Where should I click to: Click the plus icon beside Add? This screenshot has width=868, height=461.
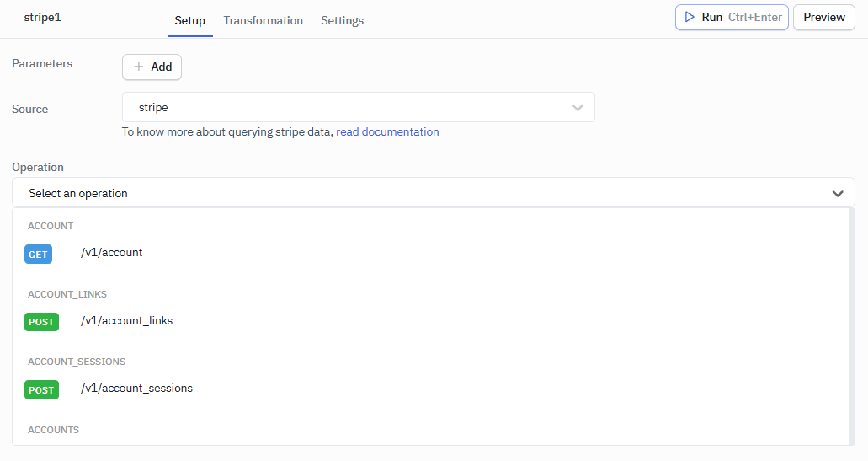(139, 67)
